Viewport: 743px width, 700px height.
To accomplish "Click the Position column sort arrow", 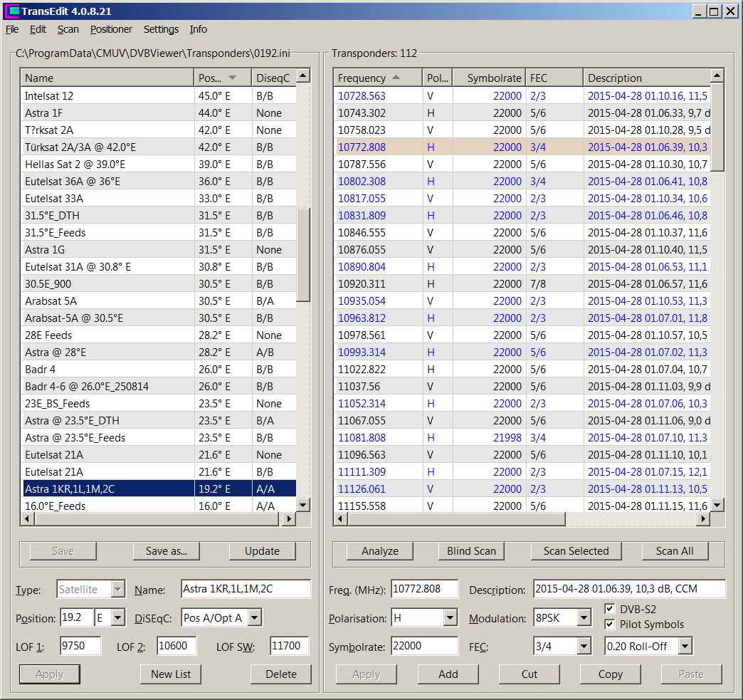I will (x=233, y=78).
